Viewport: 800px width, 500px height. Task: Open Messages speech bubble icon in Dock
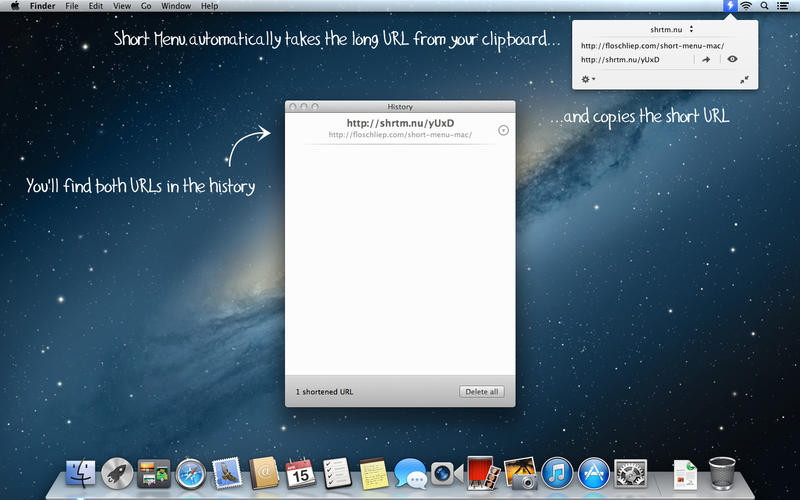pyautogui.click(x=411, y=473)
